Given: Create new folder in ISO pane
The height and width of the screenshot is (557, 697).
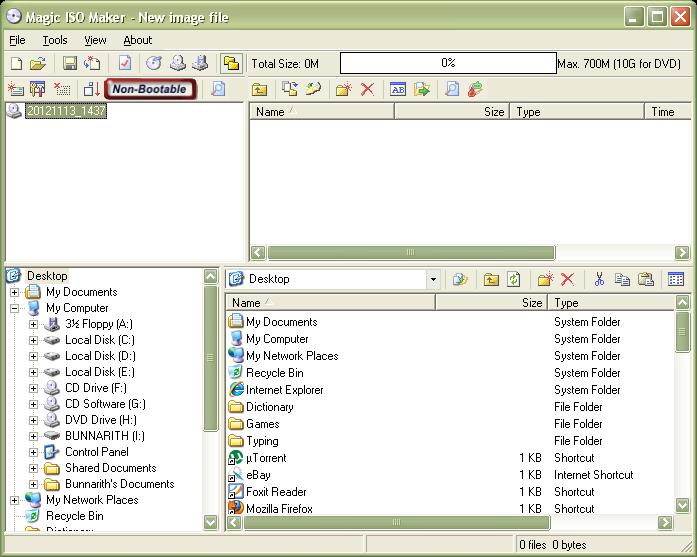Looking at the screenshot, I should click(344, 89).
